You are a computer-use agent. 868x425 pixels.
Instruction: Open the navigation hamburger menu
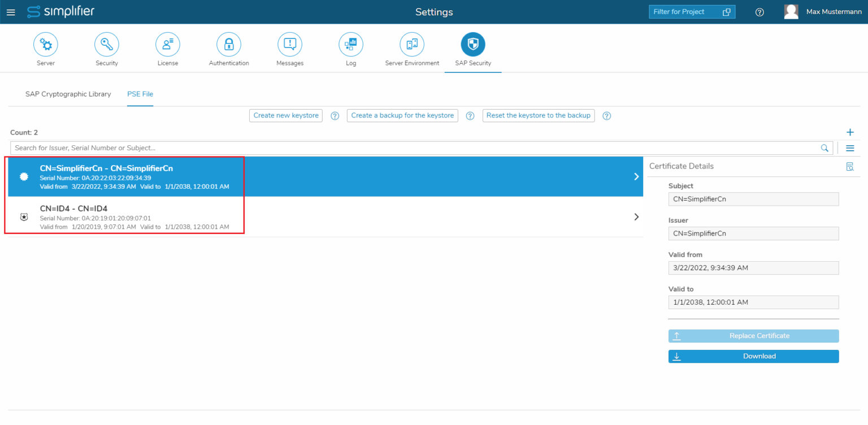pos(11,12)
